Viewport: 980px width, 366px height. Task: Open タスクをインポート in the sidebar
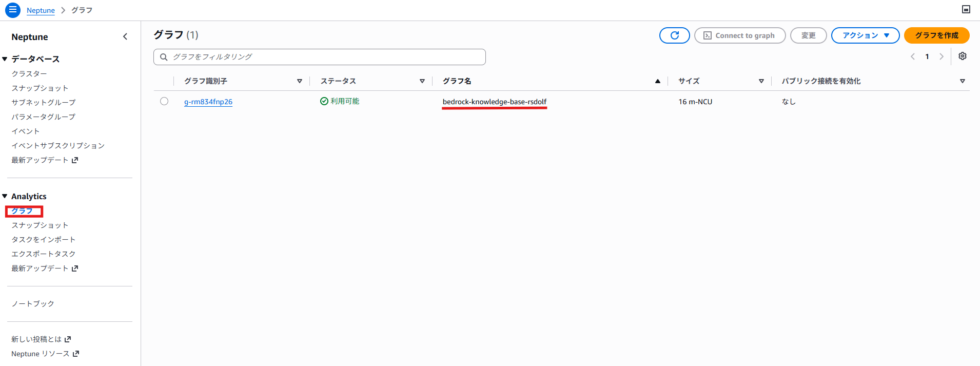tap(44, 240)
